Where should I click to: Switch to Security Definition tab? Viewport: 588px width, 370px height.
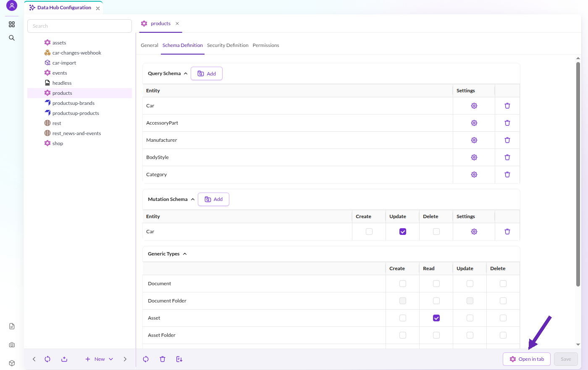(x=228, y=45)
